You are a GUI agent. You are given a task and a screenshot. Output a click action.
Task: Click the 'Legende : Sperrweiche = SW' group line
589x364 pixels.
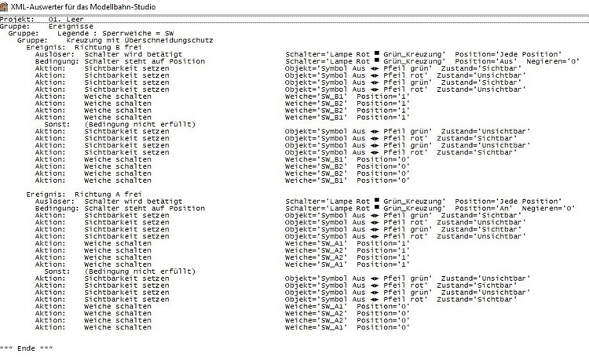[x=91, y=34]
